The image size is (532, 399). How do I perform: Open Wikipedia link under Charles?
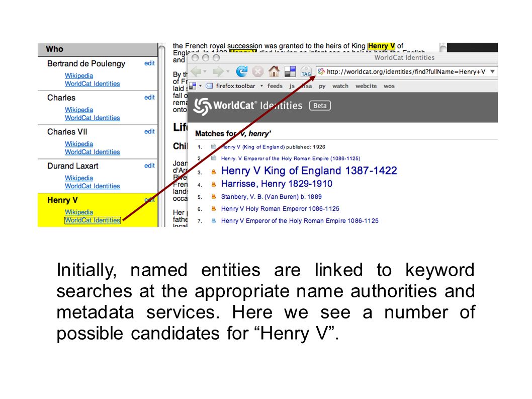pyautogui.click(x=79, y=110)
